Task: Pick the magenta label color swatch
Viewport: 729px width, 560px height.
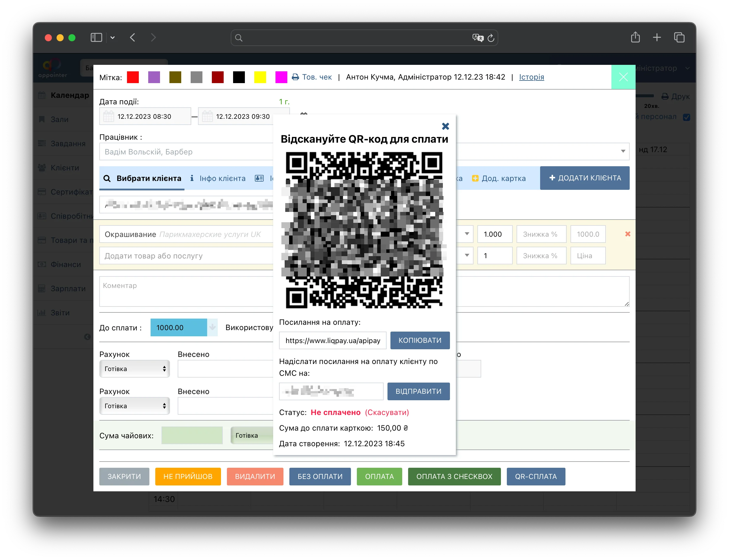Action: pyautogui.click(x=281, y=77)
